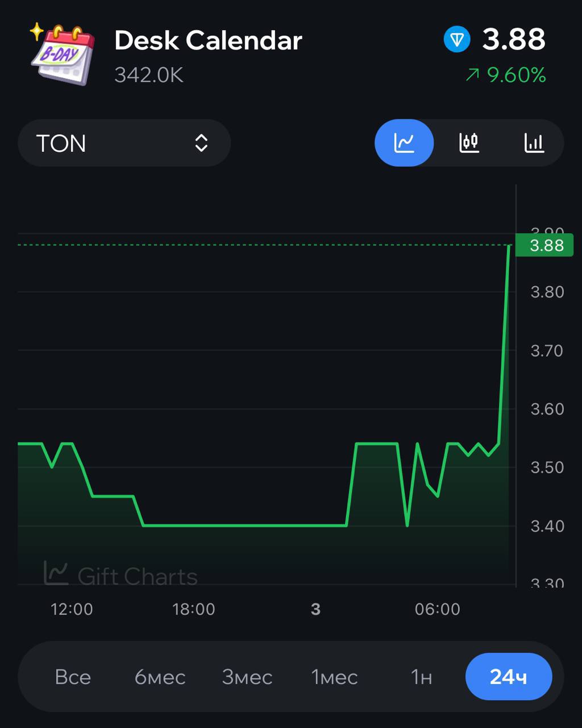Select the line chart view icon
This screenshot has height=728, width=582.
coord(404,143)
